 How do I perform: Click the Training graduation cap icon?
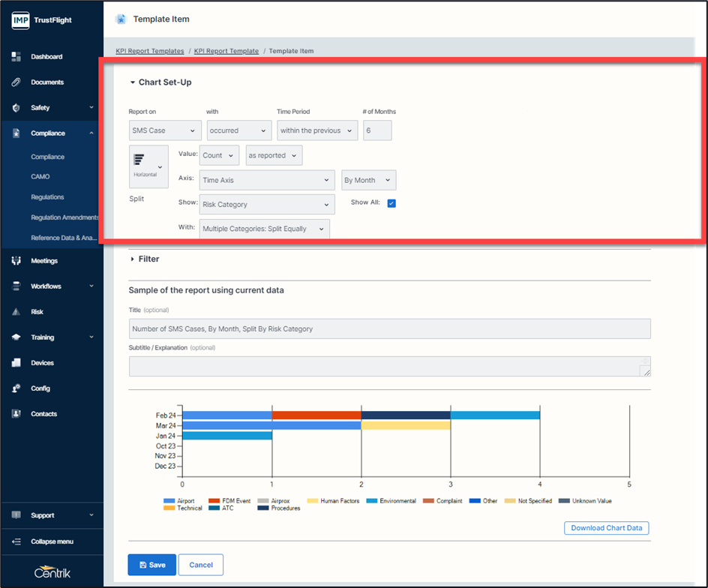[x=16, y=337]
